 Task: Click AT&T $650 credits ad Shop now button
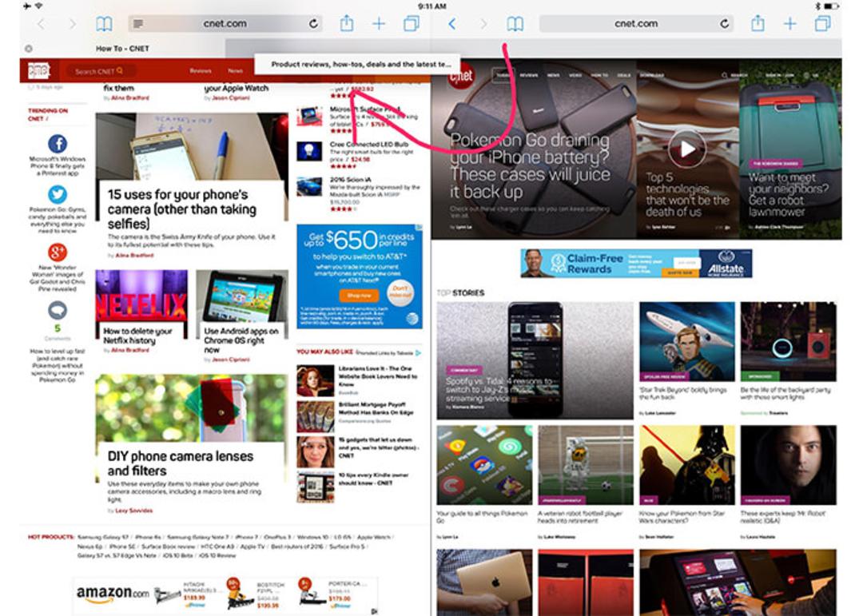click(x=359, y=296)
